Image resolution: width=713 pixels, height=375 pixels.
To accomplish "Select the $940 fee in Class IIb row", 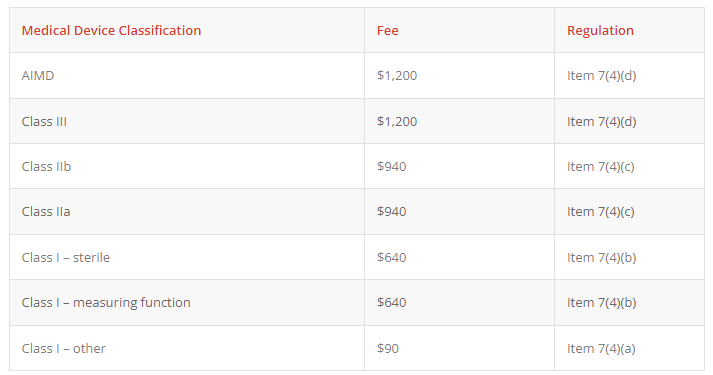I will point(392,167).
